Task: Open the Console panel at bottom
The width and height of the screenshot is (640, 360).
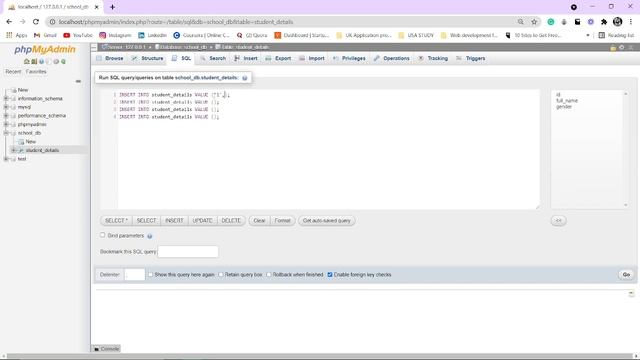Action: click(106, 349)
